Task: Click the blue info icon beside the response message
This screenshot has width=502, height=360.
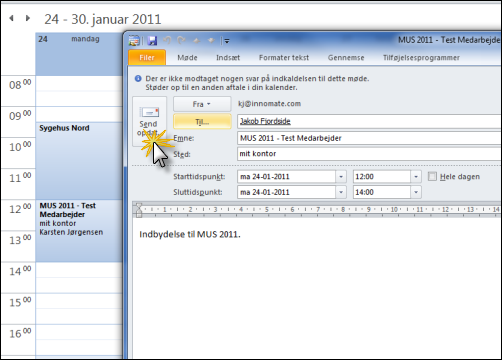Action: click(138, 79)
